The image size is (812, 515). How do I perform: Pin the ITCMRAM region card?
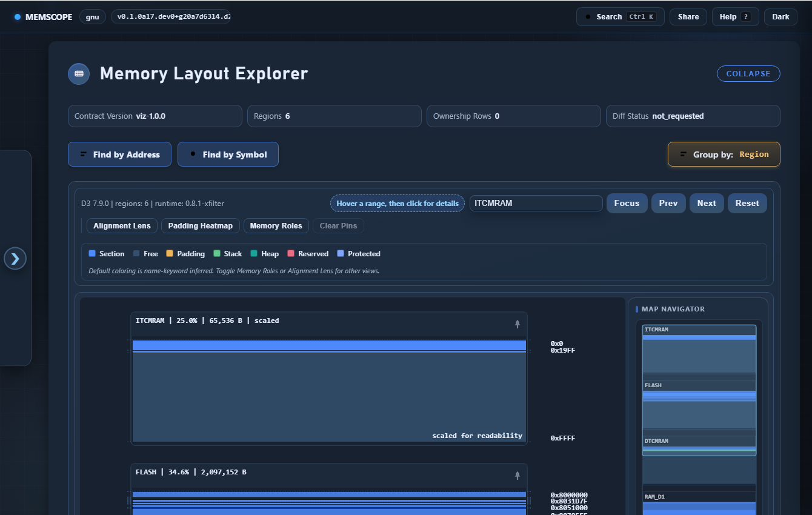point(517,324)
